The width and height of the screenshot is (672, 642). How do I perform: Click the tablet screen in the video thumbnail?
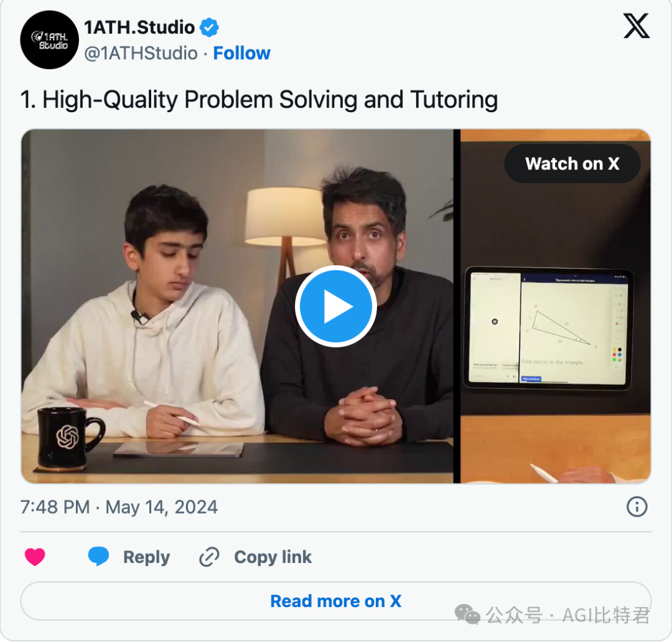548,328
